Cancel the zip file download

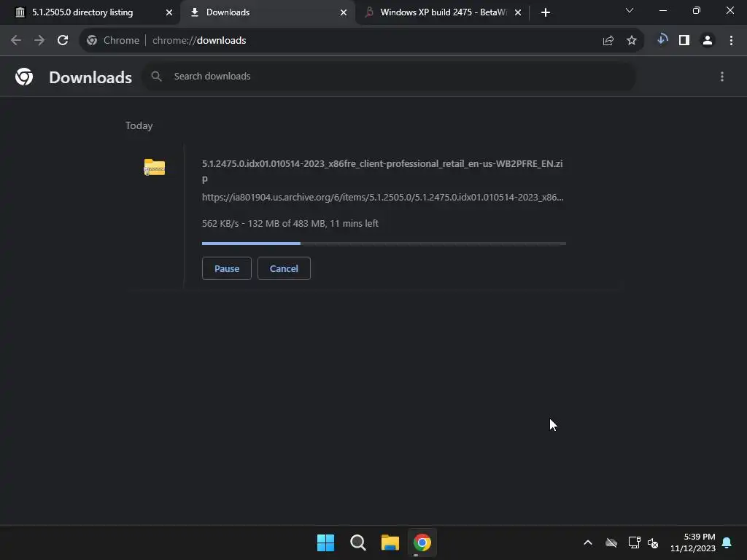[x=284, y=268]
